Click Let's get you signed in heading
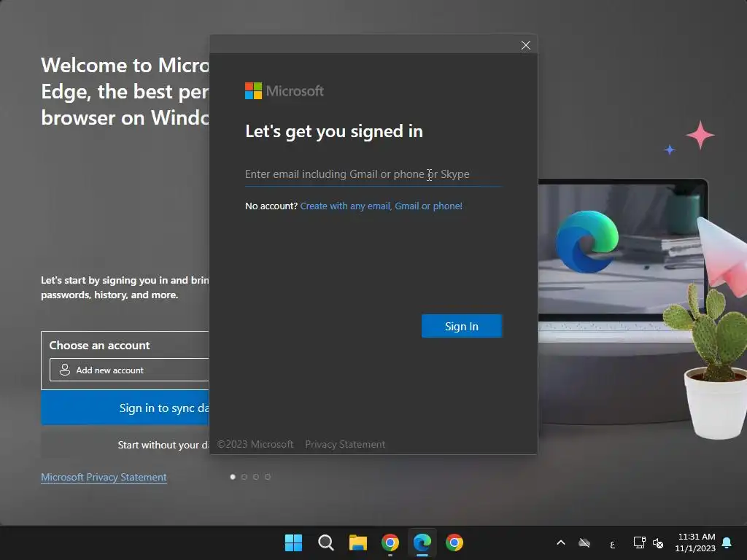747x560 pixels. pos(334,131)
